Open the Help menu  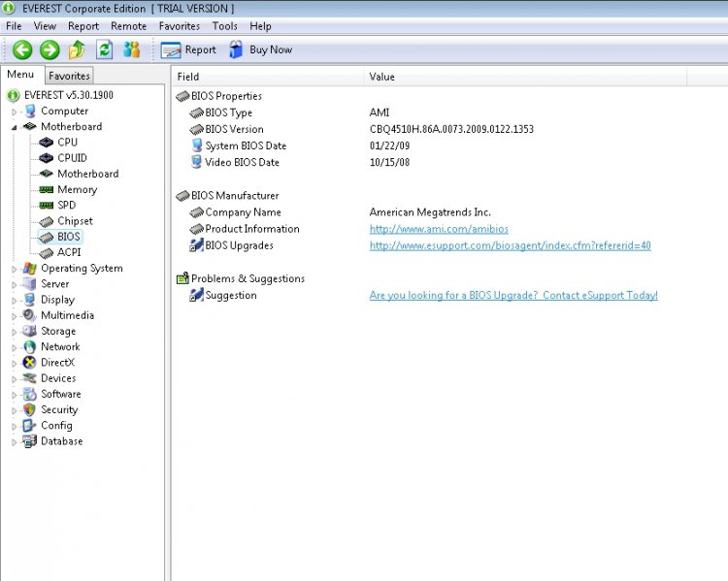260,26
